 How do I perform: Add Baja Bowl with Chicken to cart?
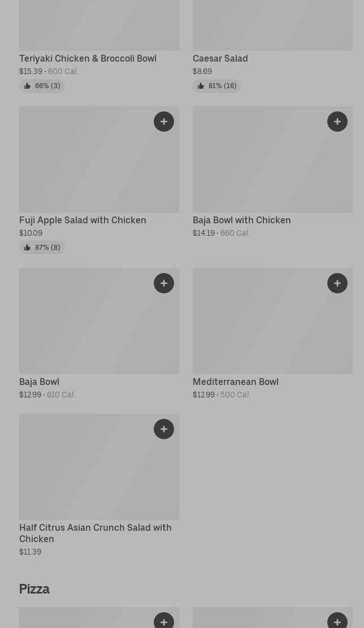point(337,122)
